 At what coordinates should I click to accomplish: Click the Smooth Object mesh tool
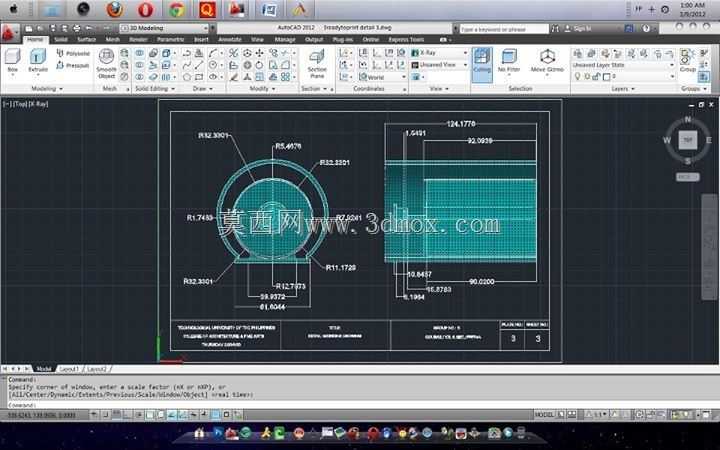click(107, 64)
